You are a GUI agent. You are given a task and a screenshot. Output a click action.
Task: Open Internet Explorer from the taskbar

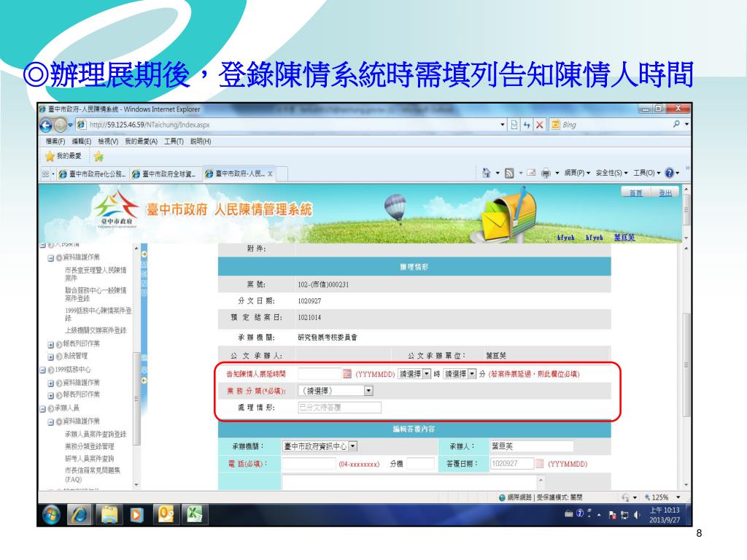pyautogui.click(x=80, y=515)
